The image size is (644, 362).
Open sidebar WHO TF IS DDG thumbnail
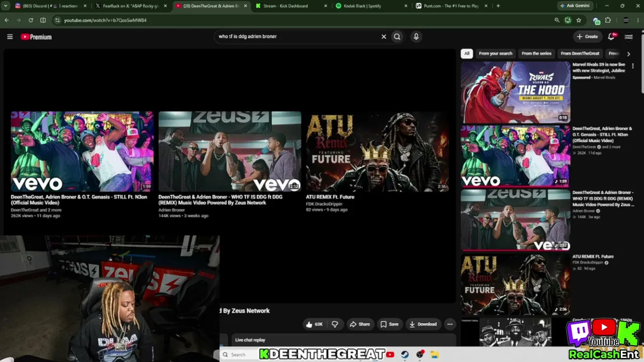click(515, 220)
